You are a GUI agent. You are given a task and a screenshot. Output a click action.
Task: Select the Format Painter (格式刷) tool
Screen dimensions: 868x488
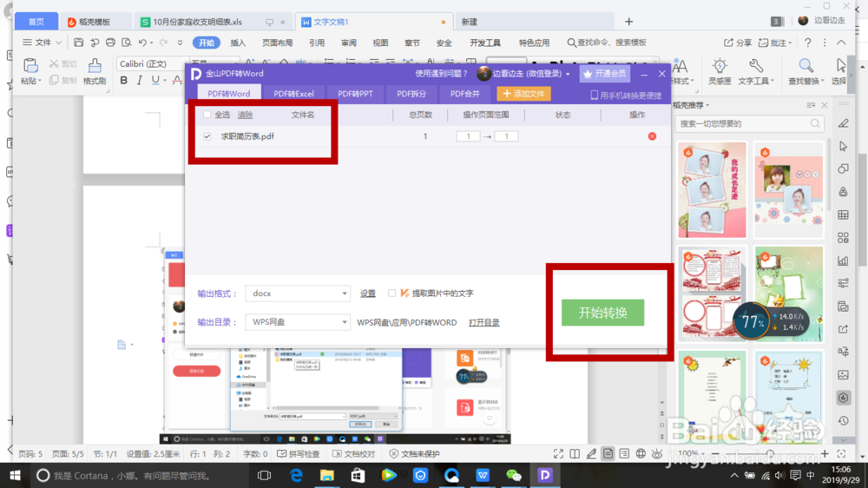click(x=94, y=71)
